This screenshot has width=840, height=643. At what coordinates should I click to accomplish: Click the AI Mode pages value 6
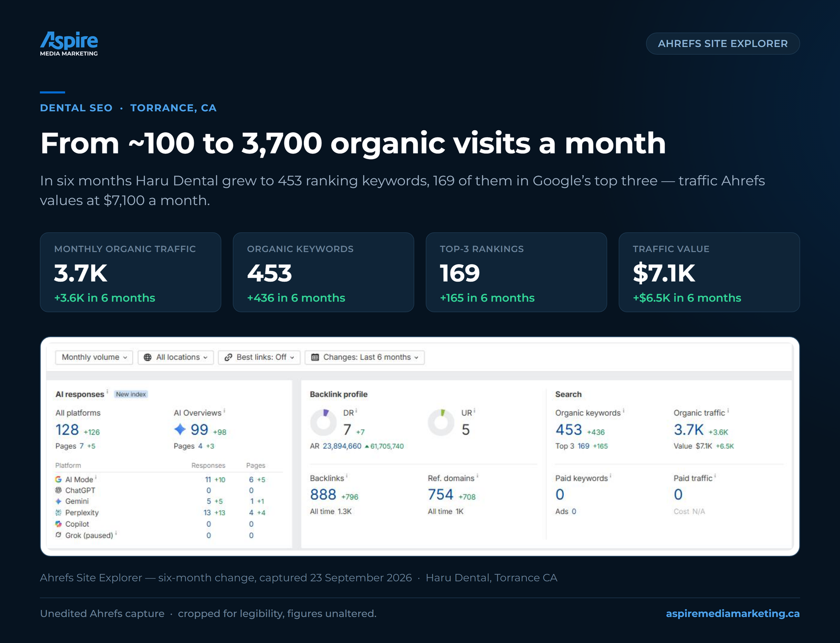pos(251,480)
